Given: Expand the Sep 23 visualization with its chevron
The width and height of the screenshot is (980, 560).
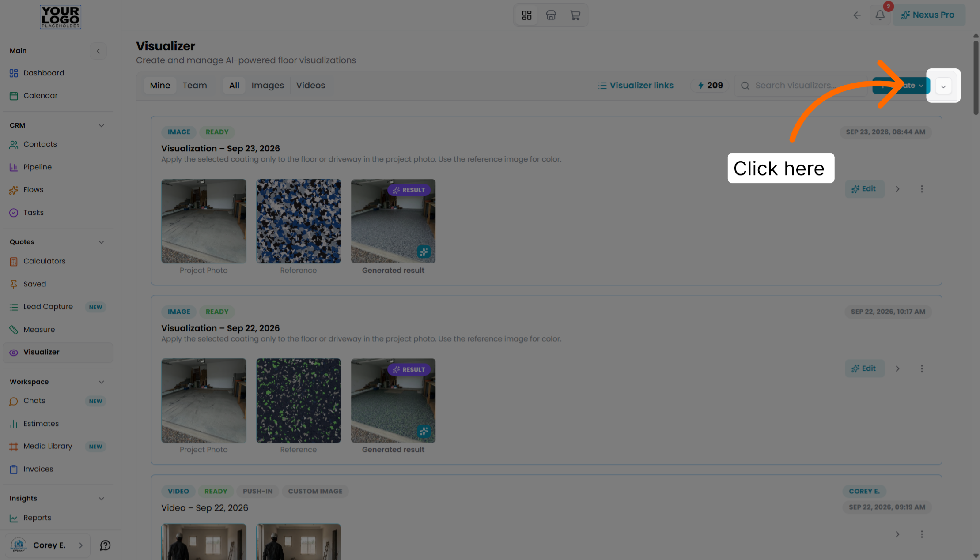Looking at the screenshot, I should coord(897,189).
